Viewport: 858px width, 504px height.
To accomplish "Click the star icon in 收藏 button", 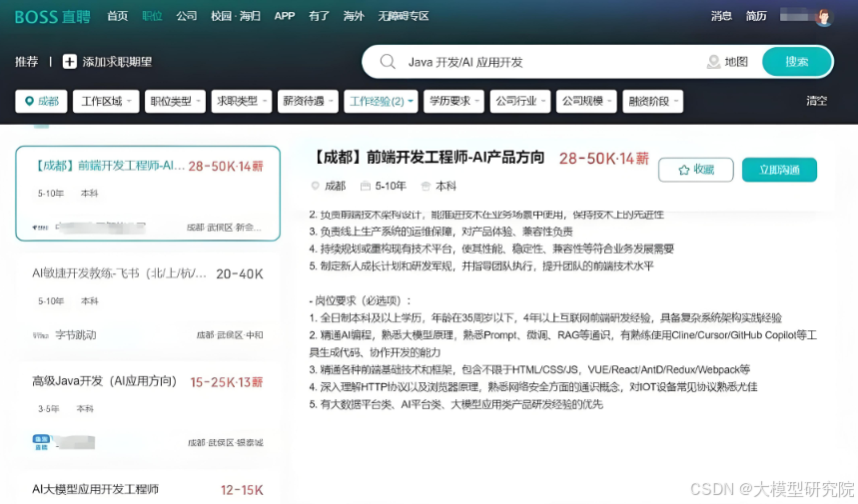I will point(683,170).
